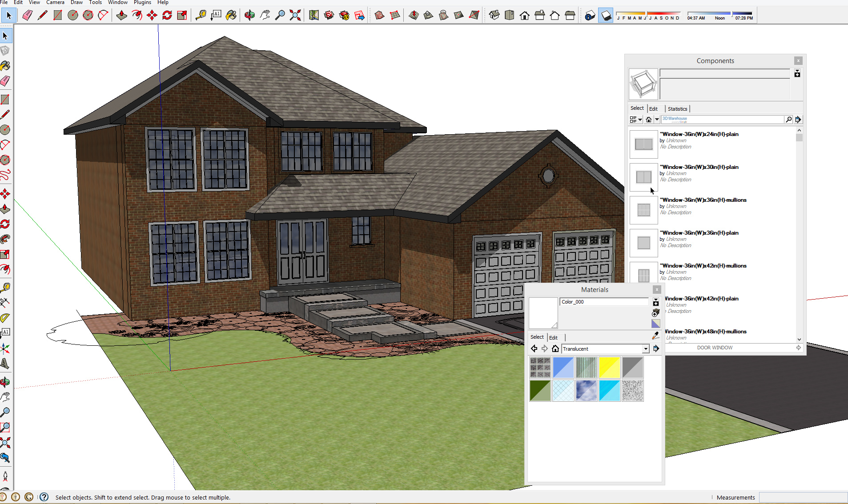Choose the Rectangle tool in top toolbar
The width and height of the screenshot is (848, 504).
(x=57, y=16)
